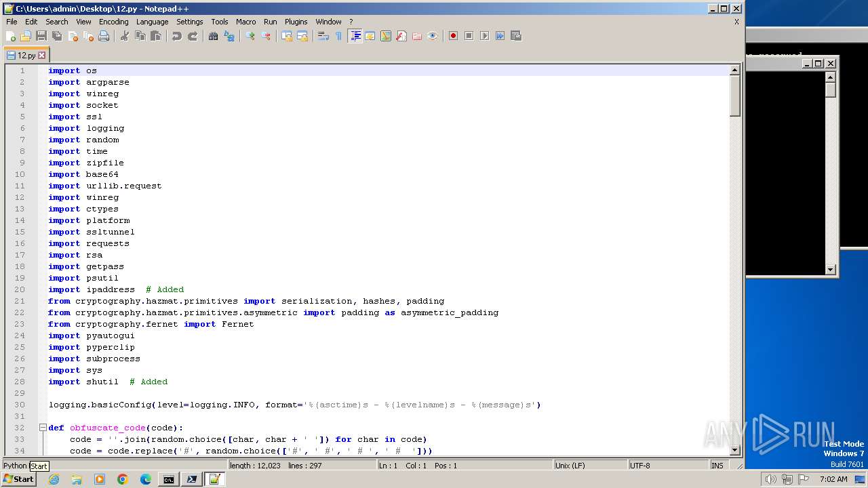This screenshot has height=488, width=868.
Task: Open the File menu
Action: click(12, 22)
